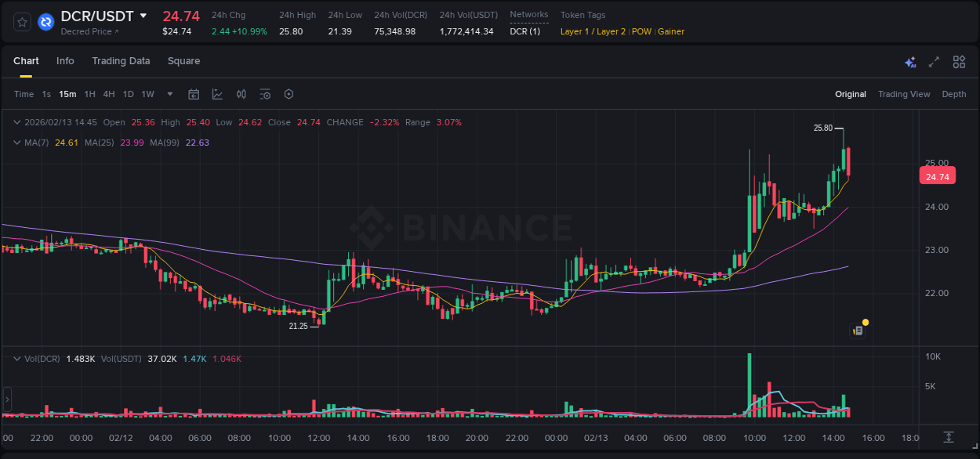Expand chart to fullscreen
980x459 pixels.
click(x=934, y=61)
